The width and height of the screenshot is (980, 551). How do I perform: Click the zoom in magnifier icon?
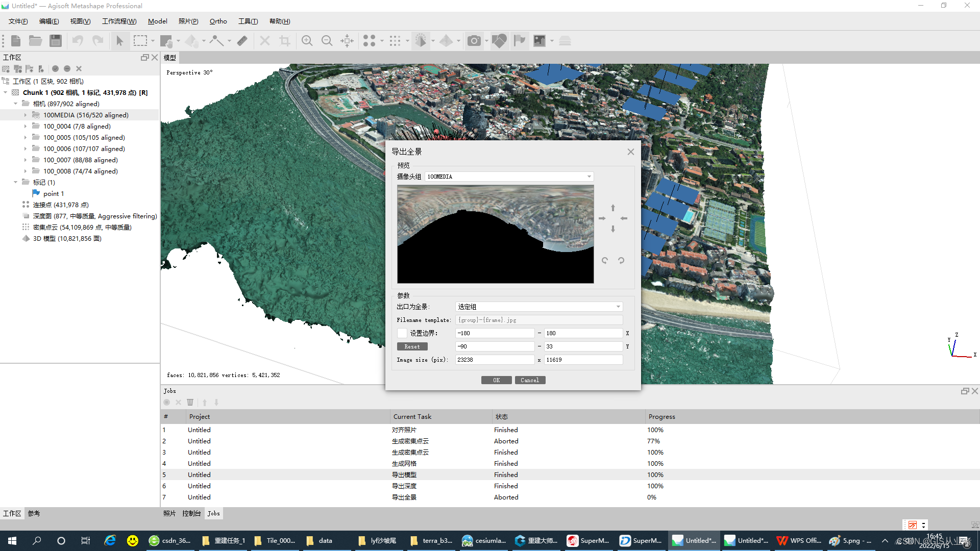pos(307,40)
